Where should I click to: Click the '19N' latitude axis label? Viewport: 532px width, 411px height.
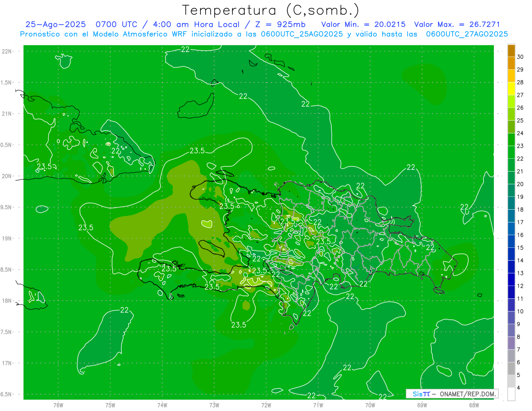click(7, 239)
